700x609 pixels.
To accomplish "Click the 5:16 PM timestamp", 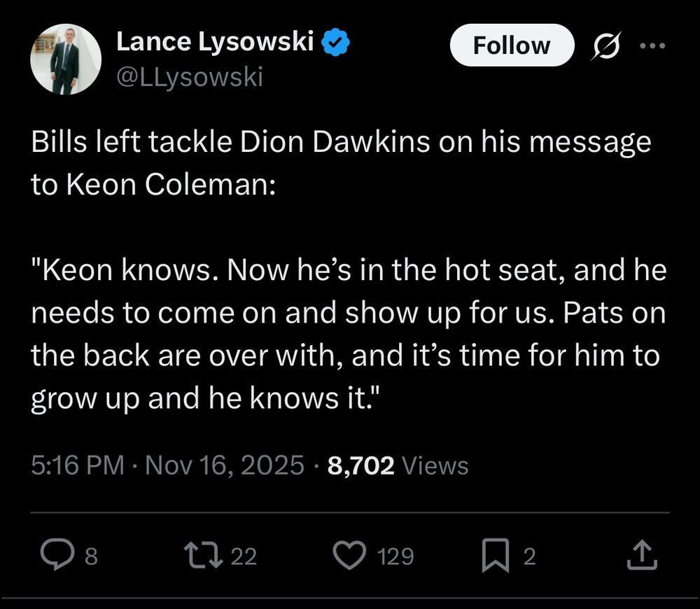I will click(77, 465).
